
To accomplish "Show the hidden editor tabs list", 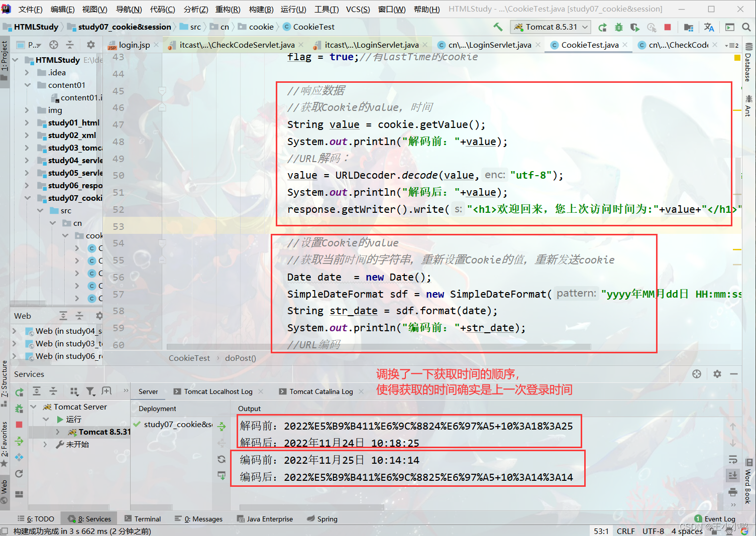I will click(732, 45).
